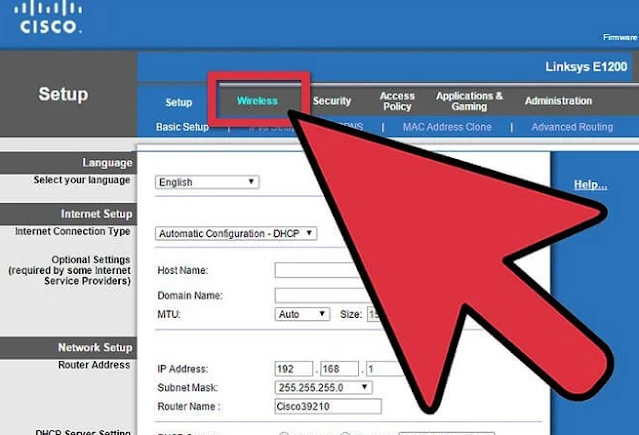Open the Subnet Mask 255.255.255.0 dropdown

[324, 387]
